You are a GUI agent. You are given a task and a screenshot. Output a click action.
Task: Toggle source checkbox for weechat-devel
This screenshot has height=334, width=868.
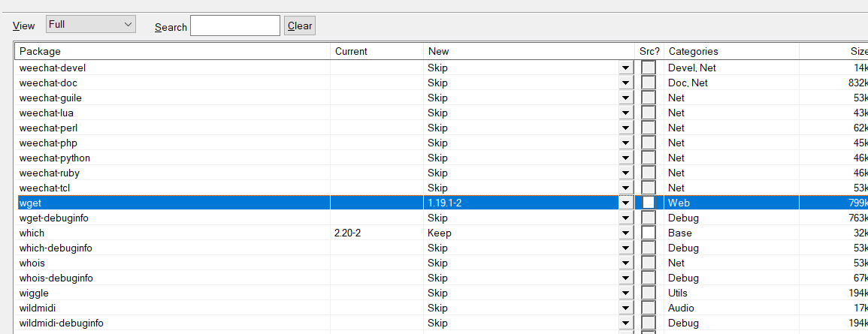[649, 68]
